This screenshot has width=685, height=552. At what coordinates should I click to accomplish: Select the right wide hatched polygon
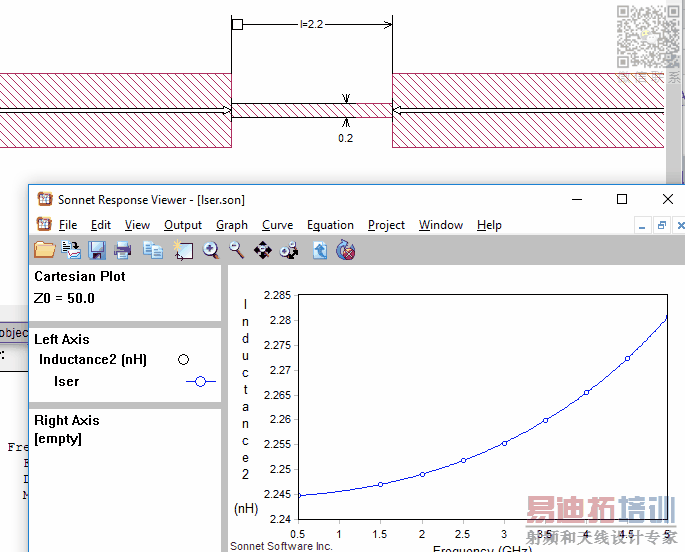[528, 110]
